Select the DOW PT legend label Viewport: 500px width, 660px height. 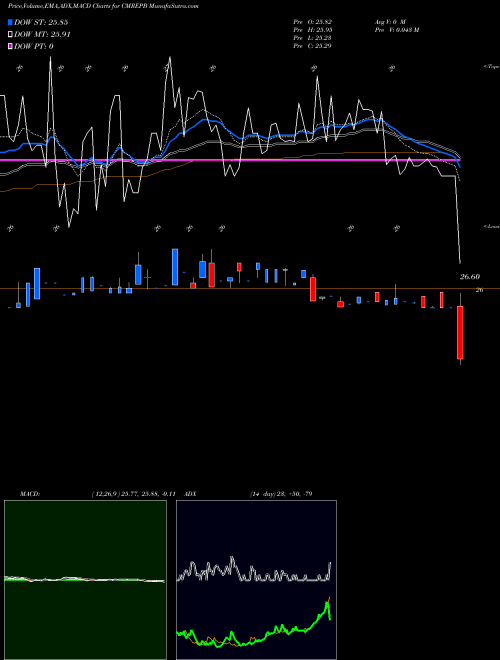(34, 46)
